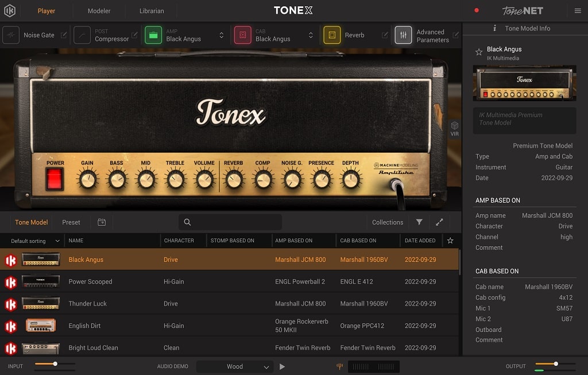Sort by the NAME column header

point(76,241)
